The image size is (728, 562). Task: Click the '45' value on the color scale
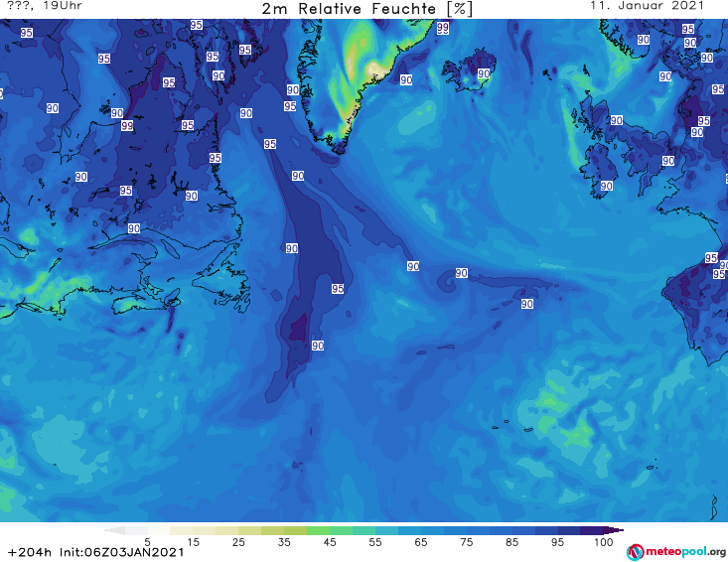click(x=330, y=542)
